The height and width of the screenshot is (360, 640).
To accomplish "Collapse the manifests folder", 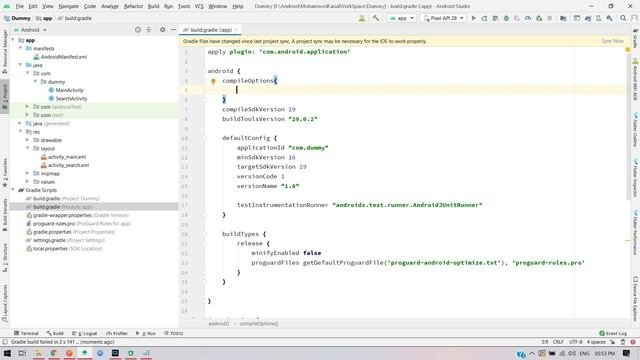I will click(20, 48).
